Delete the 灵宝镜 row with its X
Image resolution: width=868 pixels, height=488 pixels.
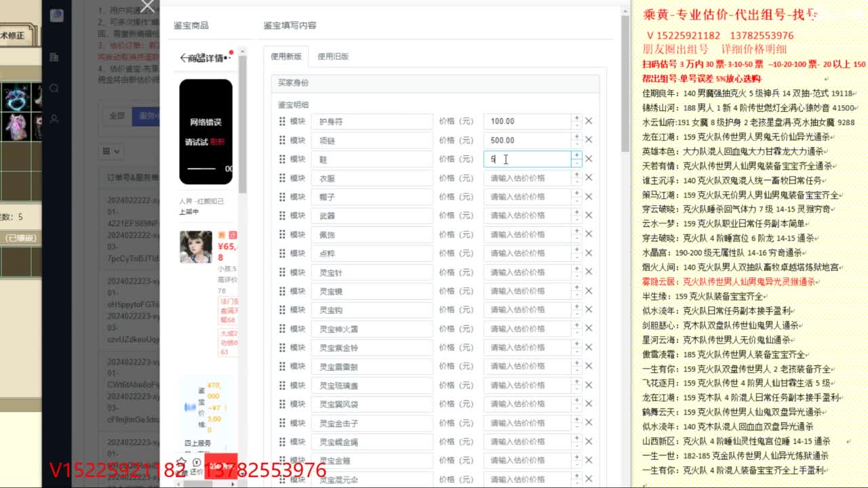[589, 291]
